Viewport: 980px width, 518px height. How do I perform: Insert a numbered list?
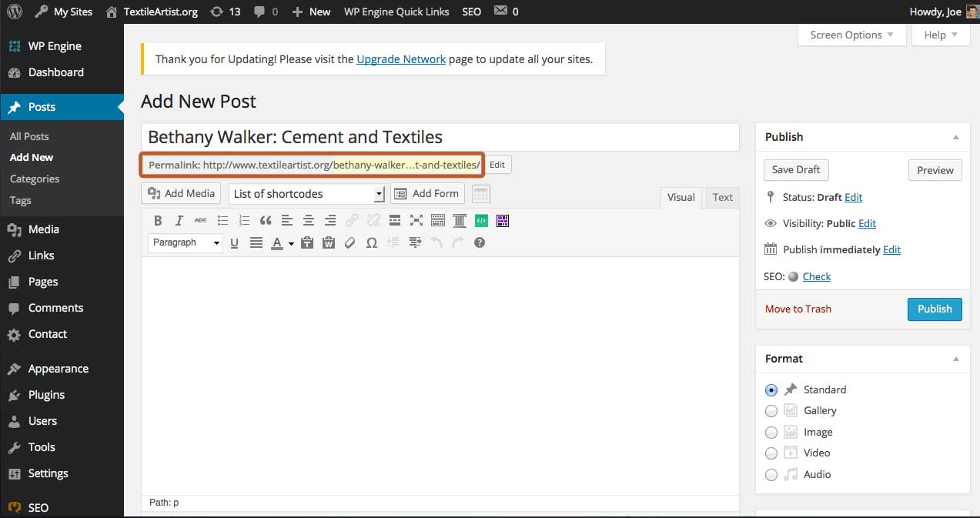(x=244, y=221)
